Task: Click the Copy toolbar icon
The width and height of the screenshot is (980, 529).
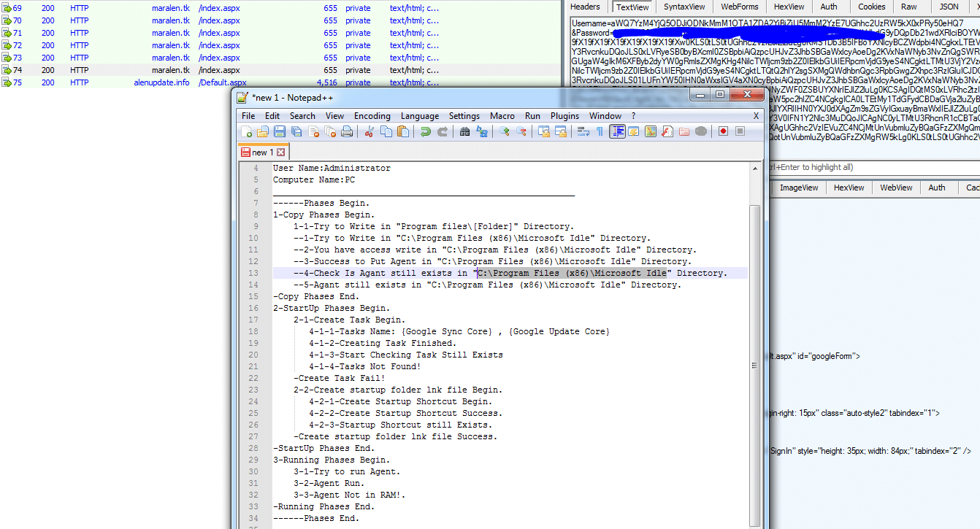Action: pyautogui.click(x=386, y=131)
